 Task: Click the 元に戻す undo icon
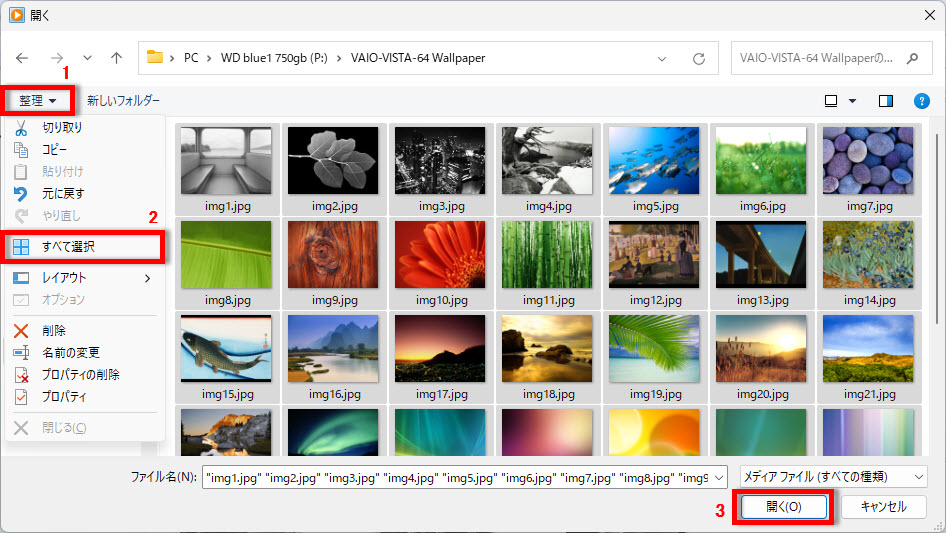coord(21,193)
